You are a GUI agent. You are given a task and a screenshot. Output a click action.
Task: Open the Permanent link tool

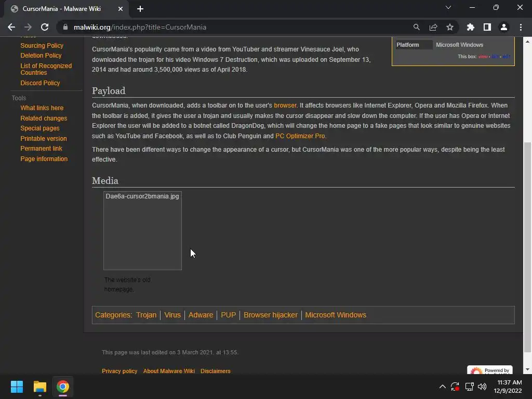pos(41,148)
